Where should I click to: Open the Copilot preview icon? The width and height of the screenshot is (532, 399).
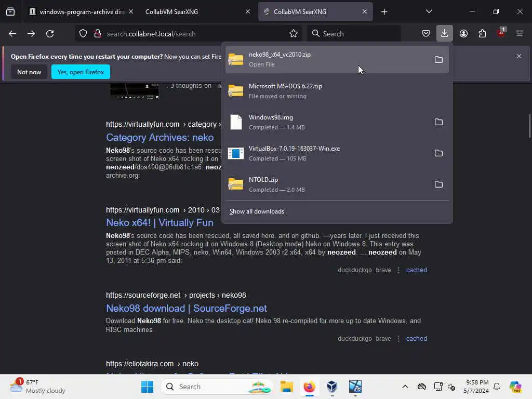[x=515, y=387]
